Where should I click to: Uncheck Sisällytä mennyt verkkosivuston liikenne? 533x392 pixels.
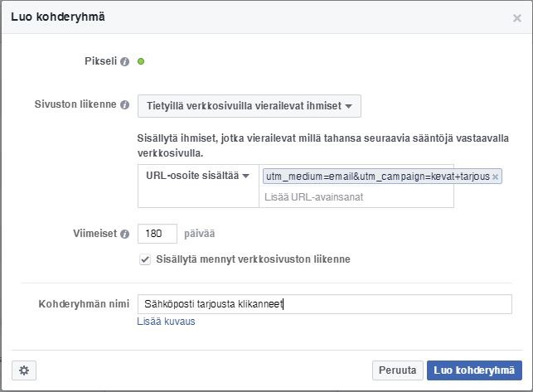[145, 259]
